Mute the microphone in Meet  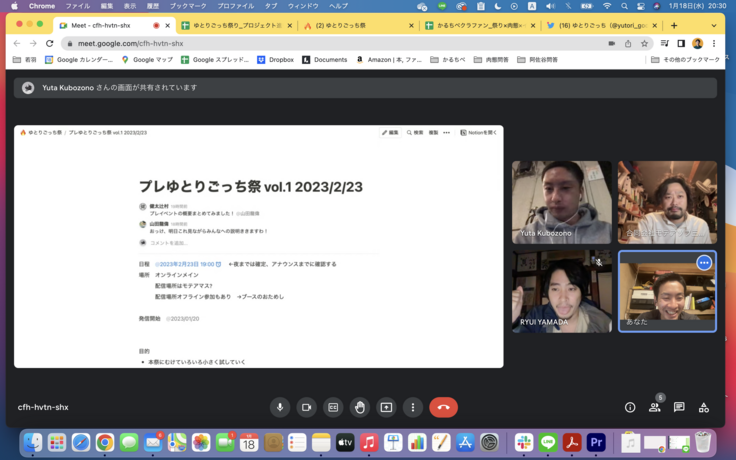[280, 407]
